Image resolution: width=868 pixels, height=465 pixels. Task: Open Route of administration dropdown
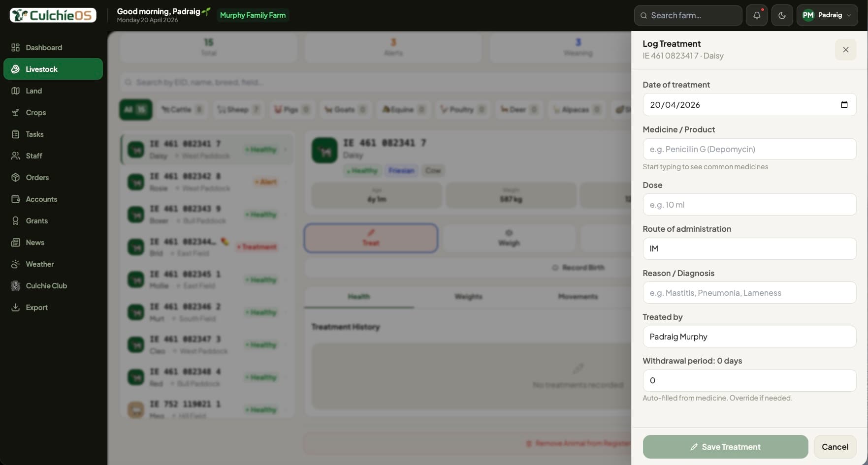749,249
